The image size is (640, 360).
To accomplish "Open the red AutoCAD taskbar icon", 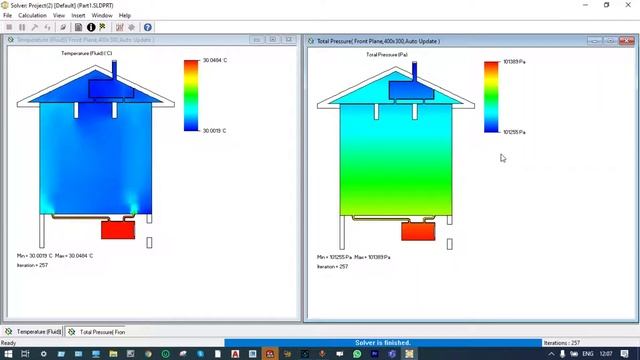I will tap(235, 354).
